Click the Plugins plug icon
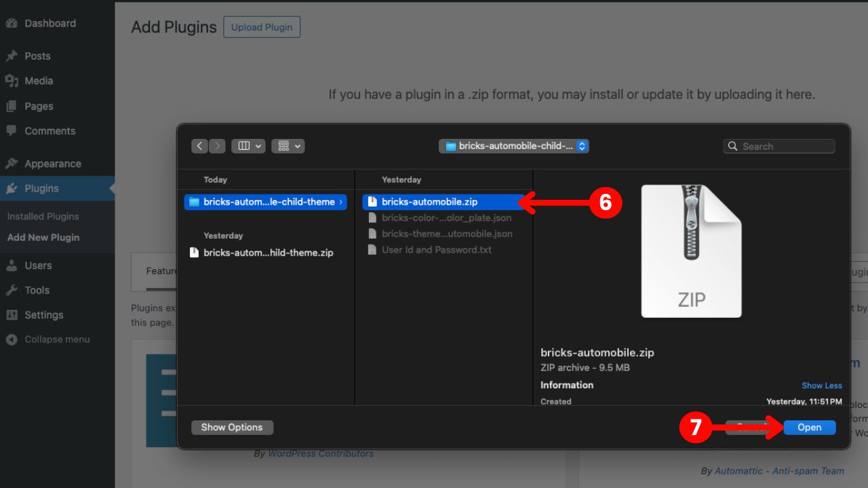Image resolution: width=868 pixels, height=488 pixels. pos(12,188)
